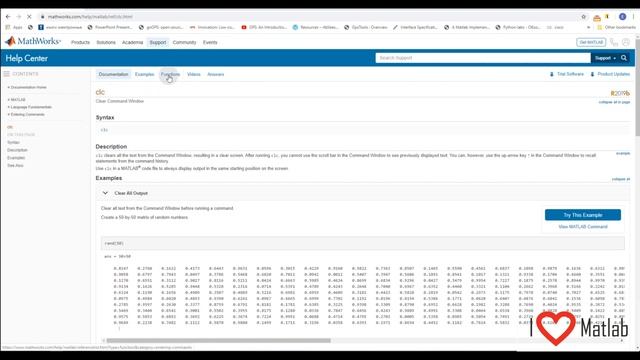Open the Apps shortcut in bookmarks bar
Viewport: 640px width, 360px height.
14,27
